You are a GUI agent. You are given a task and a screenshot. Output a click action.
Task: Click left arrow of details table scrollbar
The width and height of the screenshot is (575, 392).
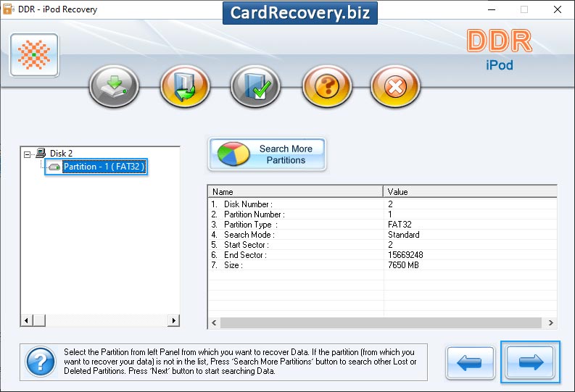(214, 322)
